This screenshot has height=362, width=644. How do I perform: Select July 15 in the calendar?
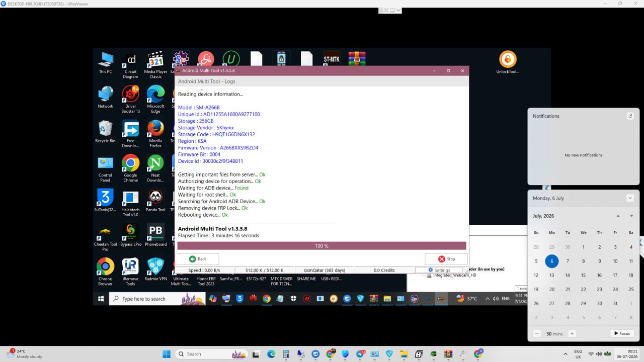[x=584, y=275]
